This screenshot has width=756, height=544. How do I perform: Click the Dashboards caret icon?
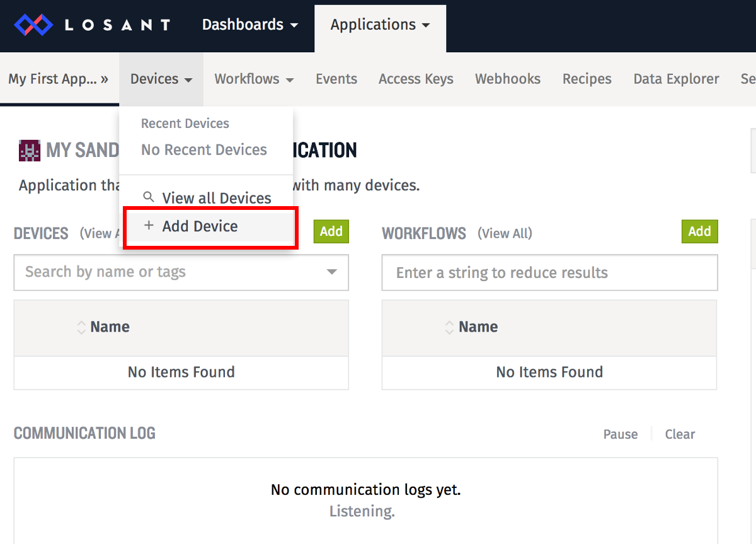pyautogui.click(x=294, y=25)
